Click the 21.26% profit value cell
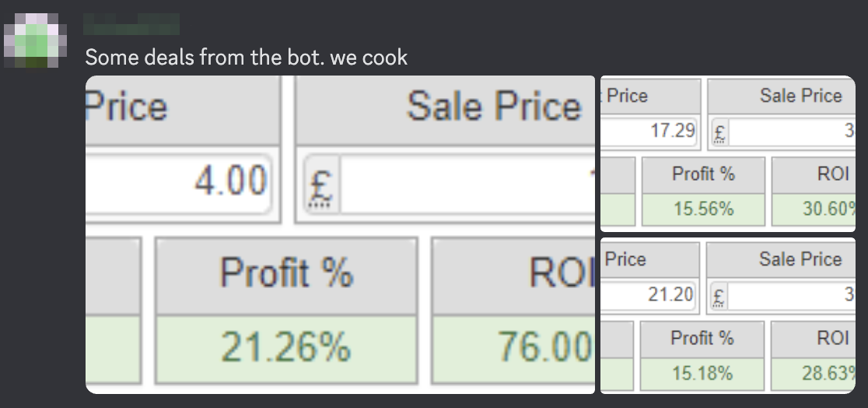Screen dimensions: 868x408 click(x=286, y=348)
